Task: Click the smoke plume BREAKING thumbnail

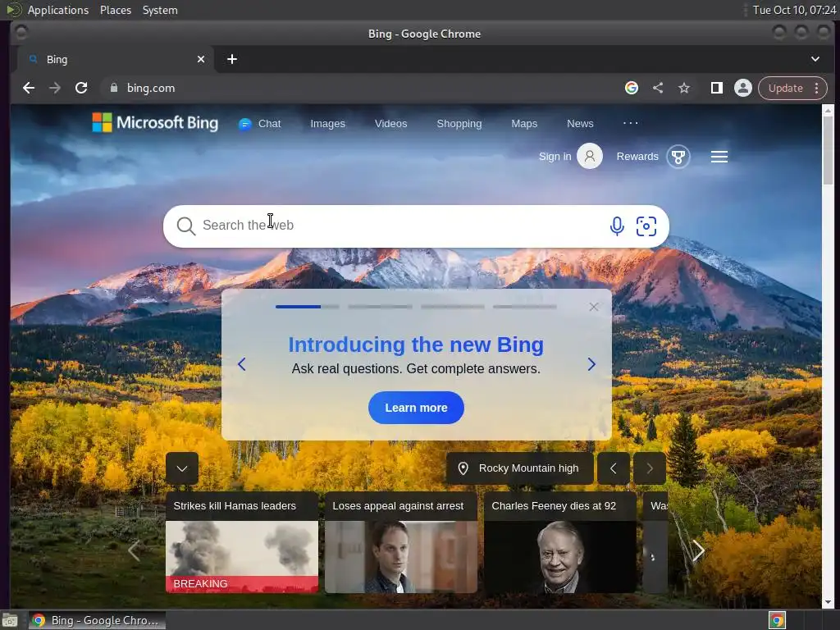Action: (x=242, y=557)
